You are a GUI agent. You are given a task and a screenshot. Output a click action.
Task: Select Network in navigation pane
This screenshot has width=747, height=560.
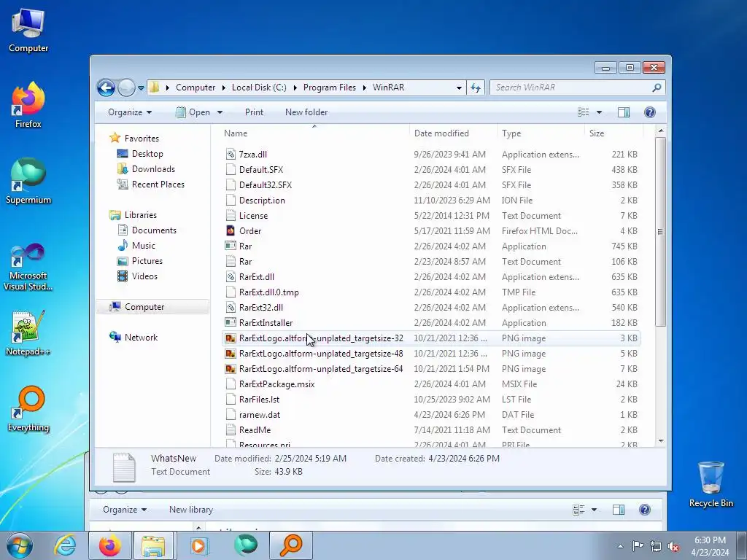coord(141,337)
